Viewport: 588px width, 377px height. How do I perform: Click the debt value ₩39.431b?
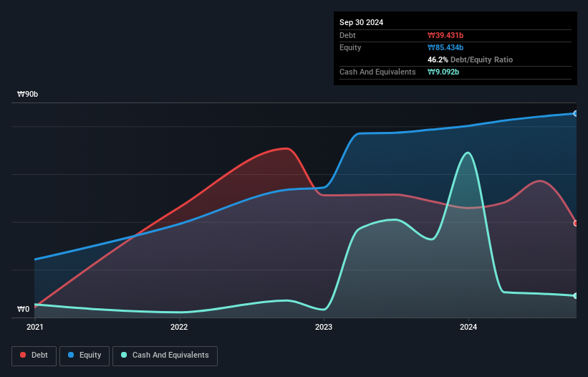(445, 35)
